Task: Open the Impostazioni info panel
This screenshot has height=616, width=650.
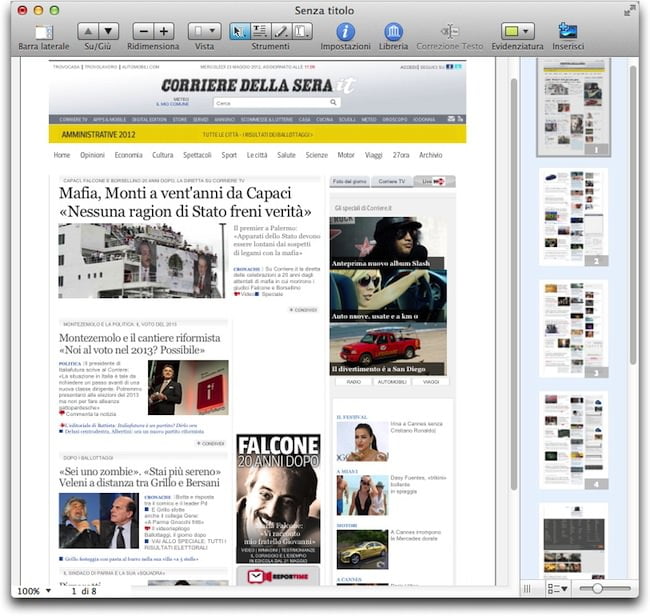Action: pyautogui.click(x=345, y=32)
